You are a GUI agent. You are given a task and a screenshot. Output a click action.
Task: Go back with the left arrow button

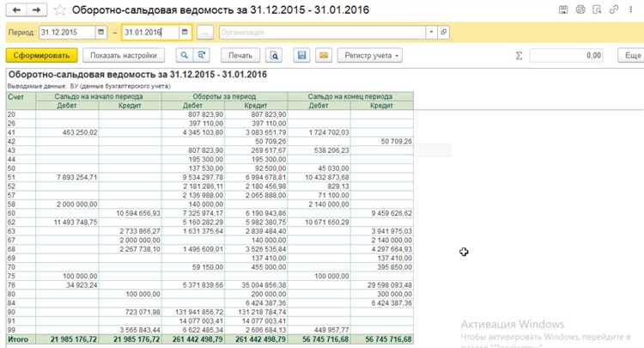pyautogui.click(x=16, y=9)
